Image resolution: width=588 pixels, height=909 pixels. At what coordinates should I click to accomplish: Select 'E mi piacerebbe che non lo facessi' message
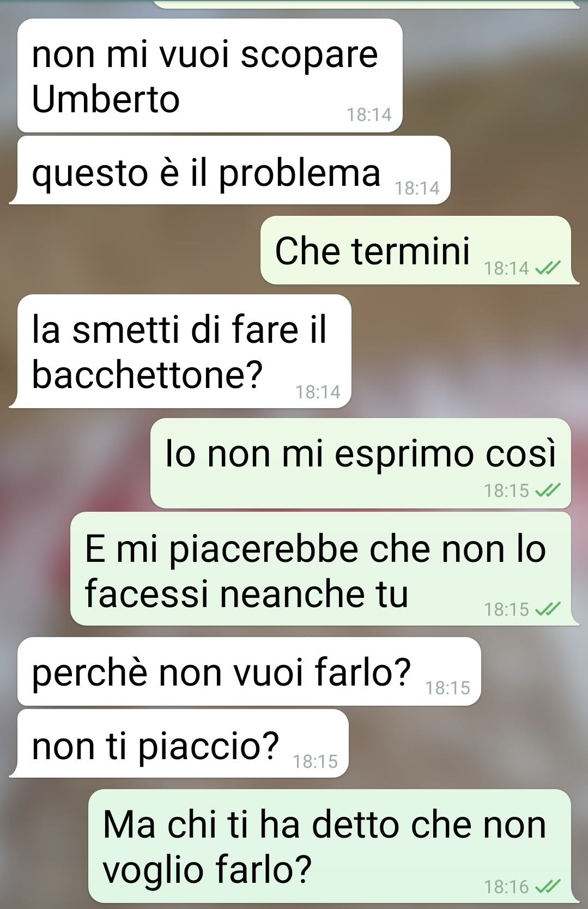click(x=325, y=568)
